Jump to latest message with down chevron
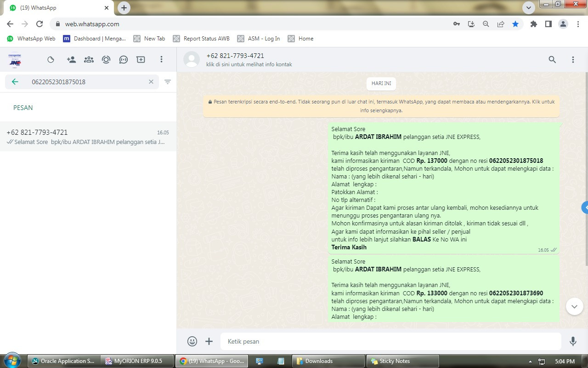 pos(574,306)
